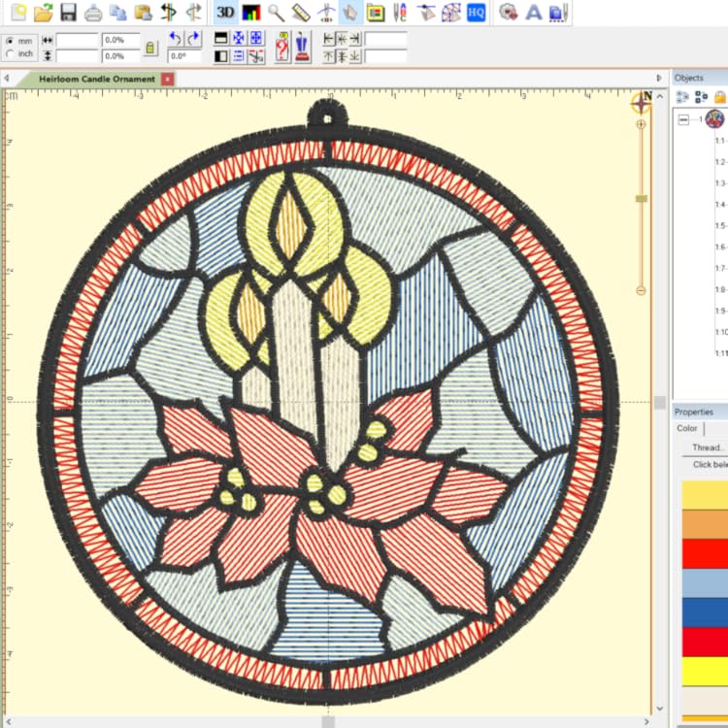The height and width of the screenshot is (728, 728).
Task: Select mm units radio button
Action: pyautogui.click(x=11, y=41)
